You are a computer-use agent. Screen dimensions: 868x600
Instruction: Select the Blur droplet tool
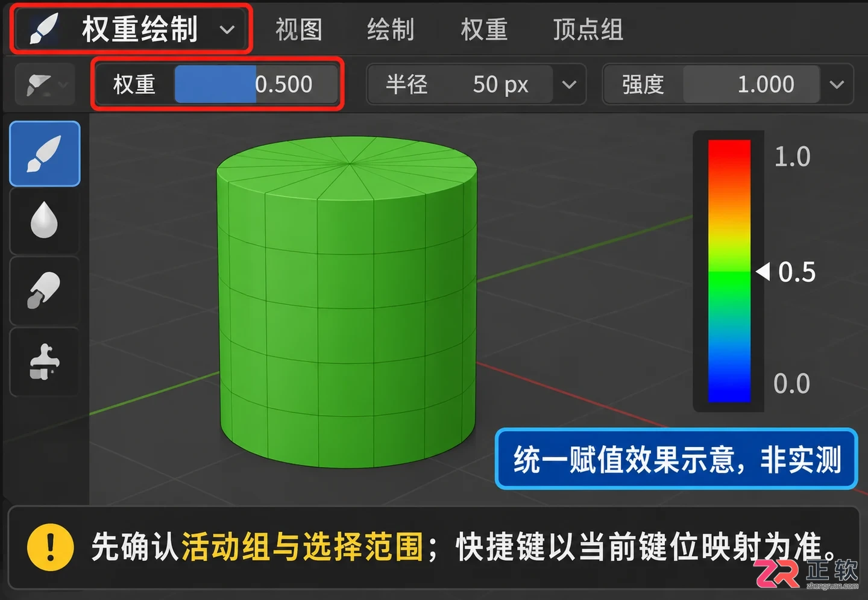[45, 220]
